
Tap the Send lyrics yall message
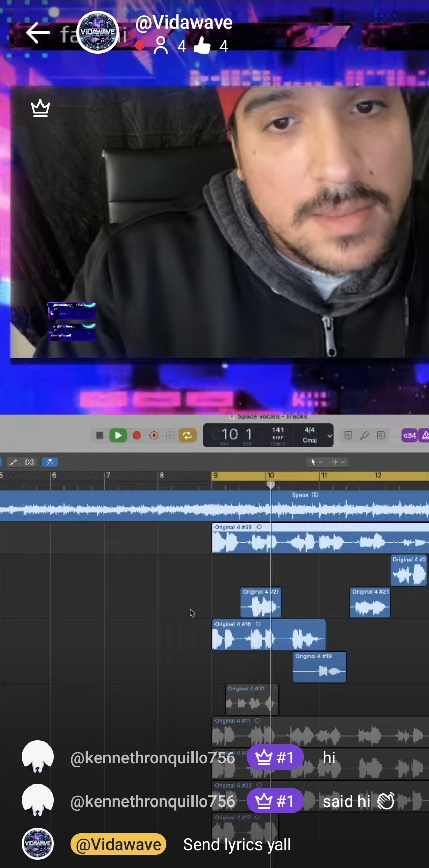(x=237, y=844)
